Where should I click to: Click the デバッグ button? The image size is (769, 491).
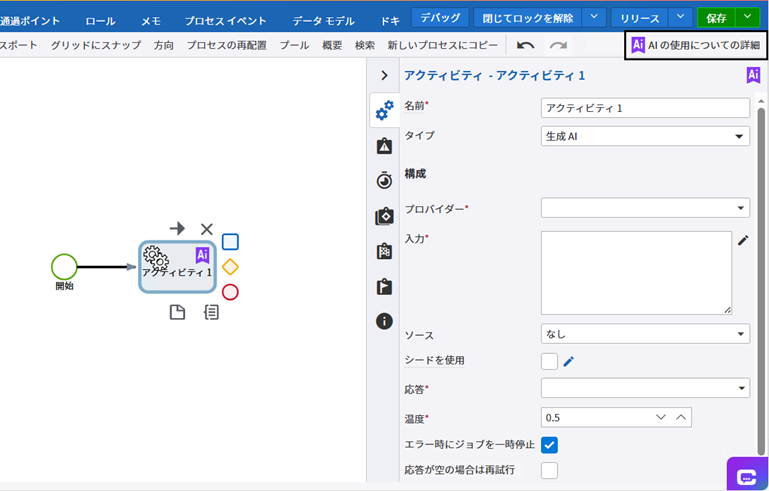point(440,18)
